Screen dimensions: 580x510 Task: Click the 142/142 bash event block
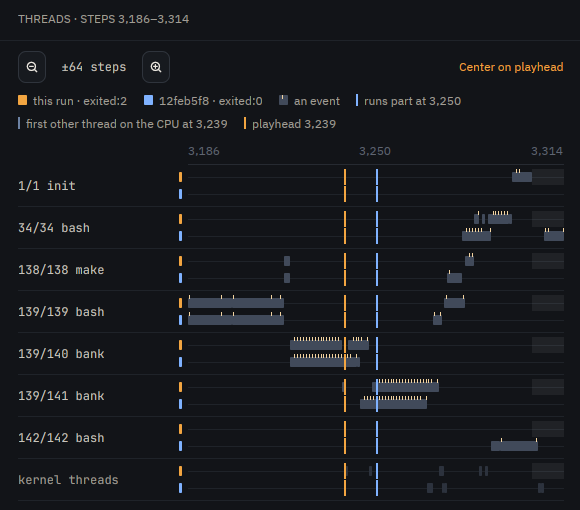click(x=514, y=446)
